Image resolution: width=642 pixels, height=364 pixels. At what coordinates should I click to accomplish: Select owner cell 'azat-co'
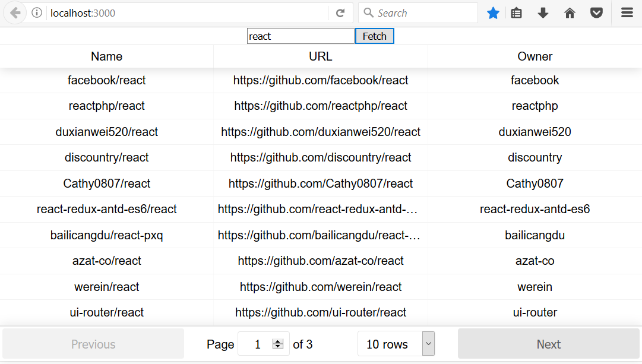pos(535,261)
